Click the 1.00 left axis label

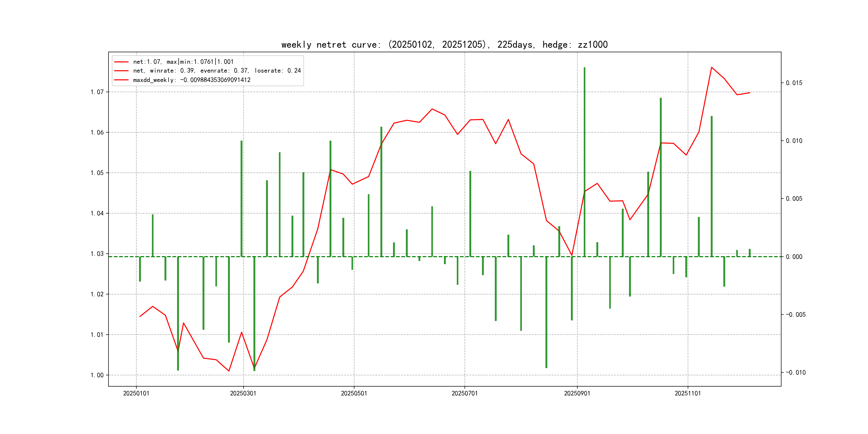click(97, 375)
